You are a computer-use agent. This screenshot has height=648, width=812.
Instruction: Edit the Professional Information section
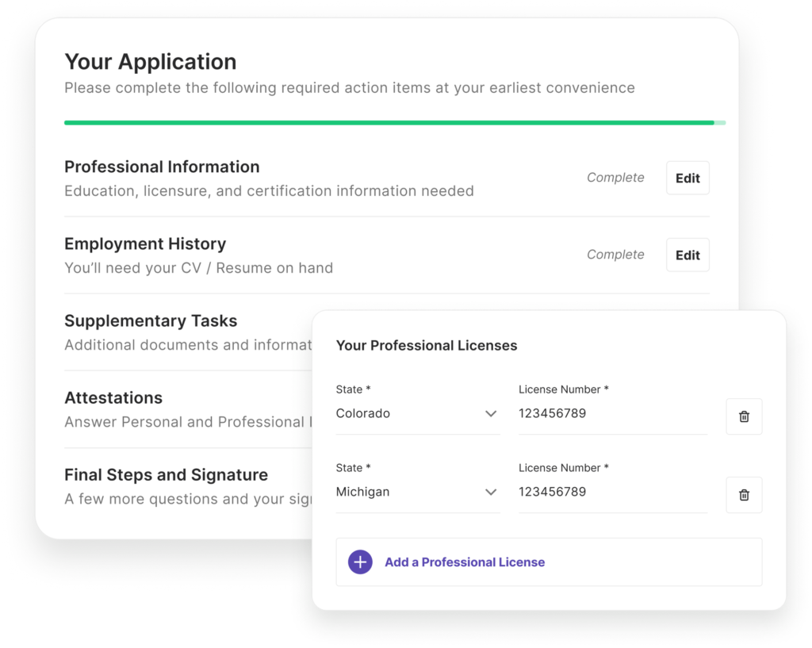pyautogui.click(x=688, y=178)
